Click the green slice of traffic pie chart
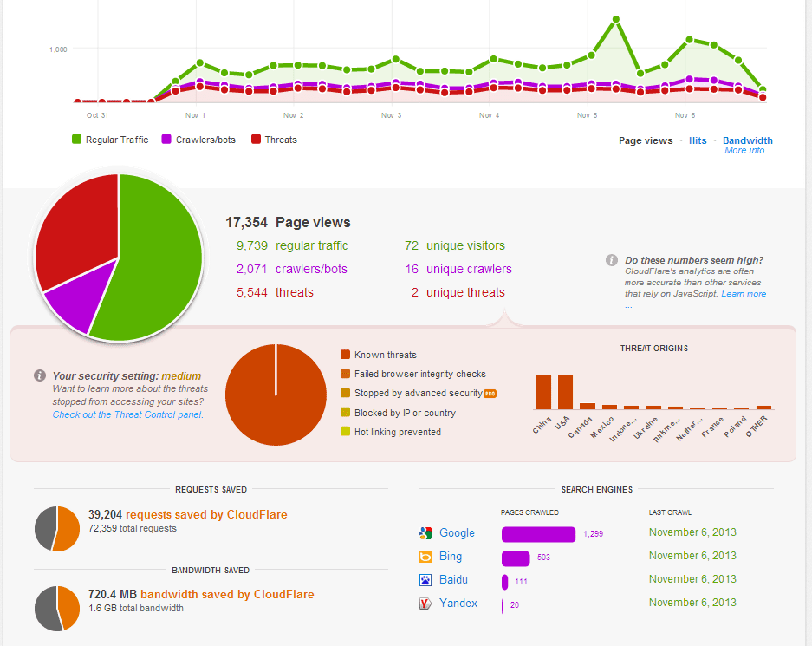This screenshot has width=812, height=646. [x=160, y=254]
